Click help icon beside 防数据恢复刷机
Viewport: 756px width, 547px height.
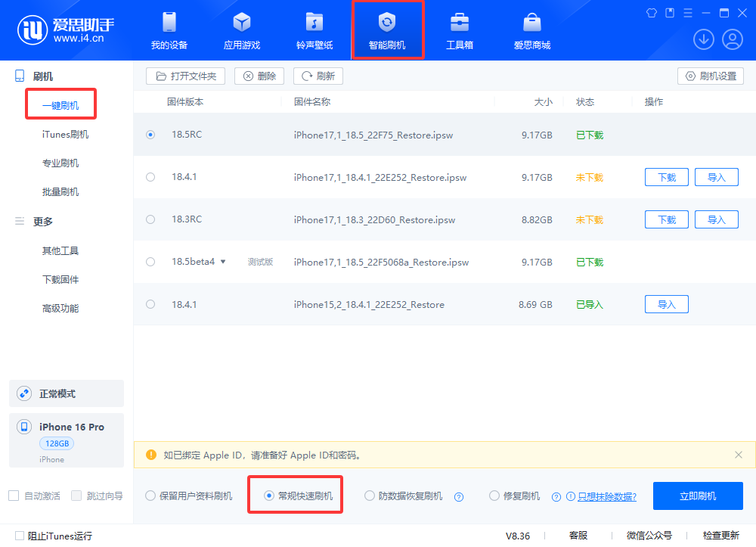pos(458,497)
